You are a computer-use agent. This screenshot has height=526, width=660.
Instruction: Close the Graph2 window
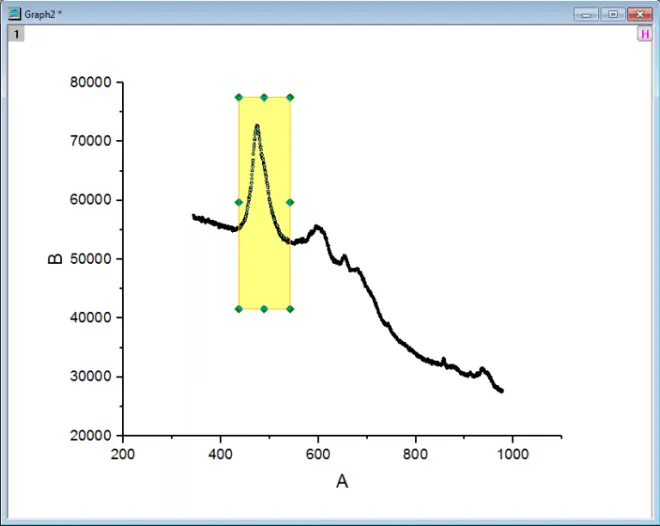tap(640, 14)
